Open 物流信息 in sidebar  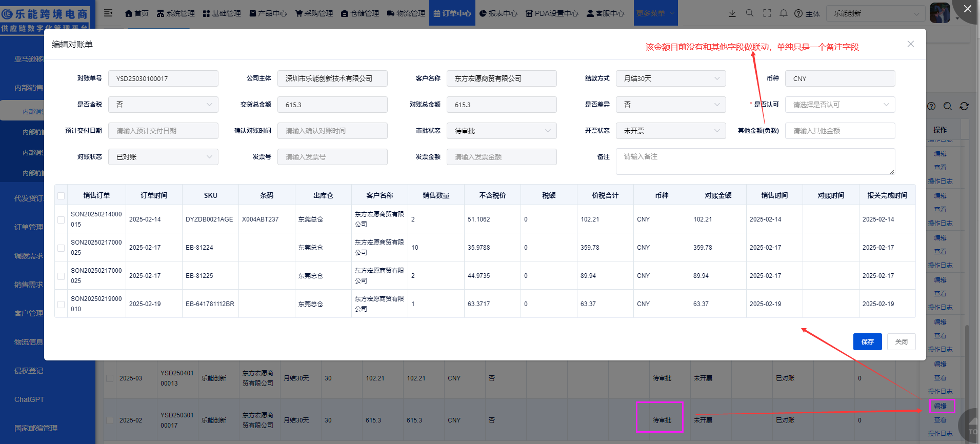pyautogui.click(x=29, y=342)
